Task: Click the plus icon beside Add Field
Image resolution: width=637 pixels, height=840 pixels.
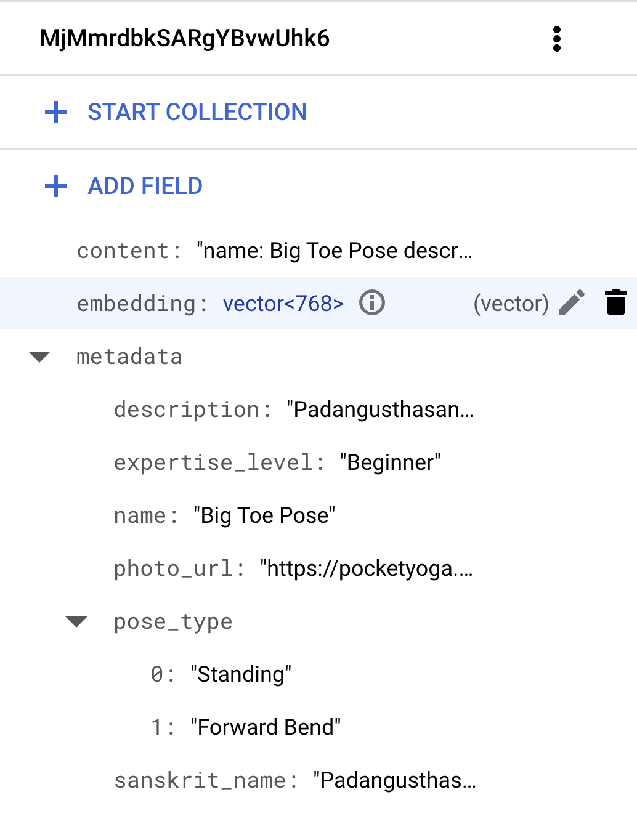Action: 56,186
